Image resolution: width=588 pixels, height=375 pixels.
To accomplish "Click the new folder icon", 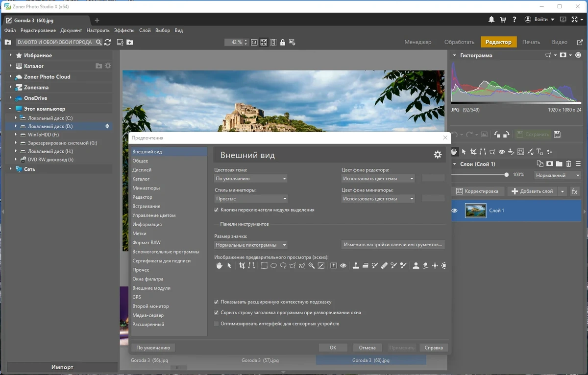I will click(x=129, y=42).
